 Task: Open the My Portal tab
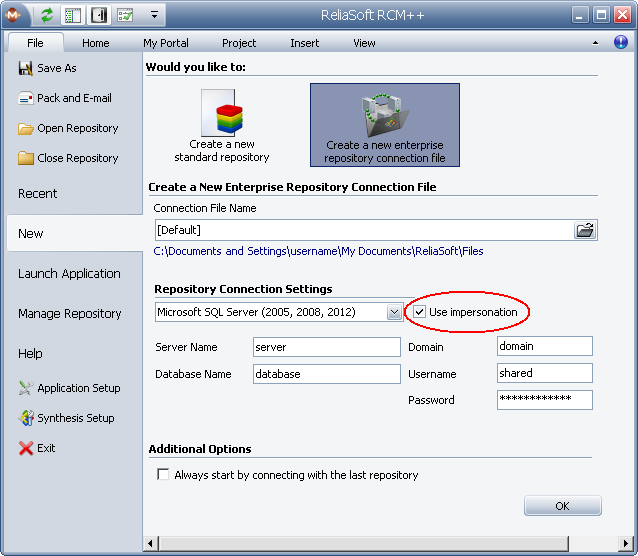point(165,43)
